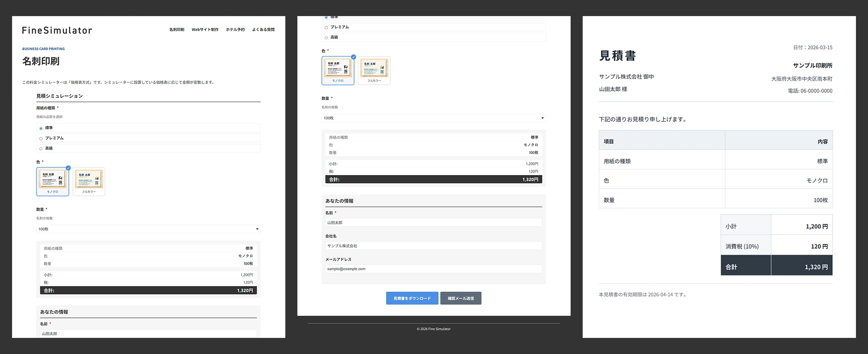Click the FineSimulator logo
The image size is (868, 354).
[x=57, y=30]
